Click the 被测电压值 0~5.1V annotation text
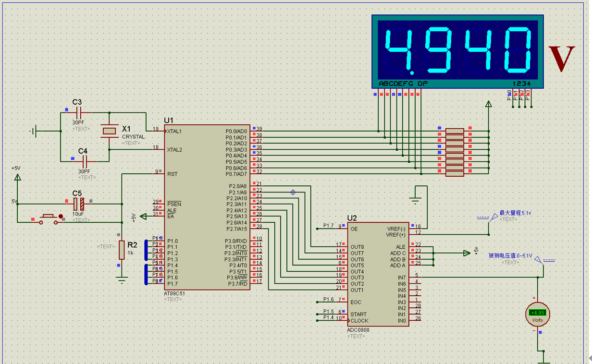The image size is (592, 364). click(510, 256)
